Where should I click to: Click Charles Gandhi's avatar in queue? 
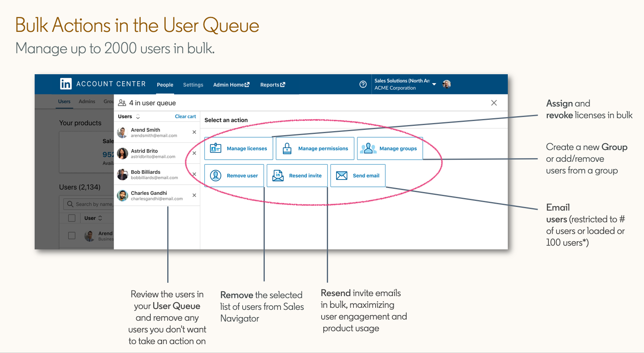(x=123, y=196)
